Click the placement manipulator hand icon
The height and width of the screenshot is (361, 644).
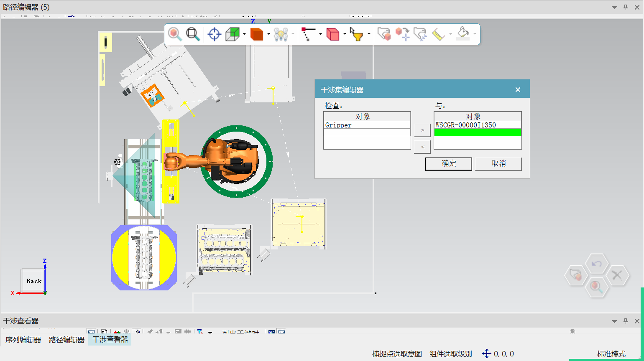pos(384,34)
